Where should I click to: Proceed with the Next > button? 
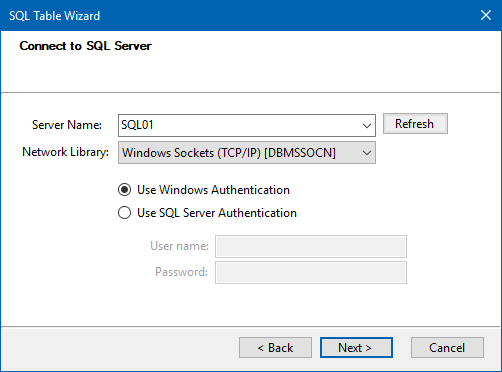[x=356, y=348]
